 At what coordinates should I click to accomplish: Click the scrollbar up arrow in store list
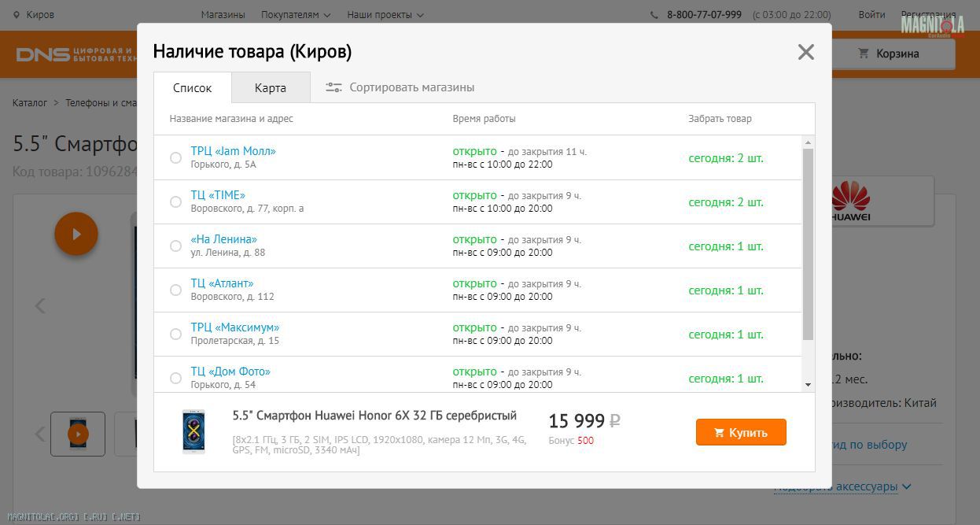pyautogui.click(x=808, y=142)
